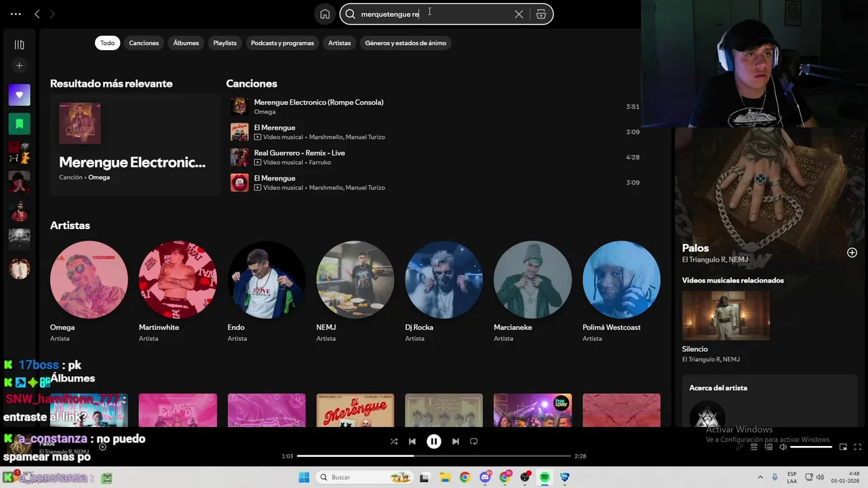This screenshot has height=488, width=868.
Task: Open Discord from taskbar
Action: (x=485, y=478)
